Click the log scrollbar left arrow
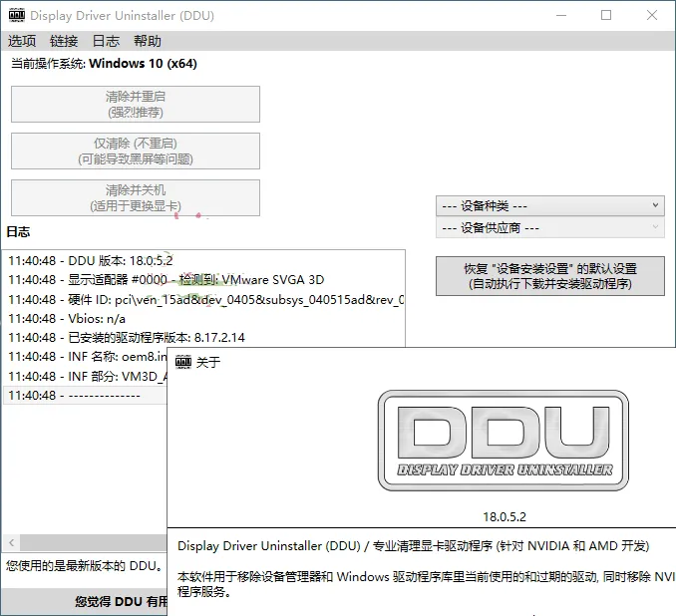 12,543
